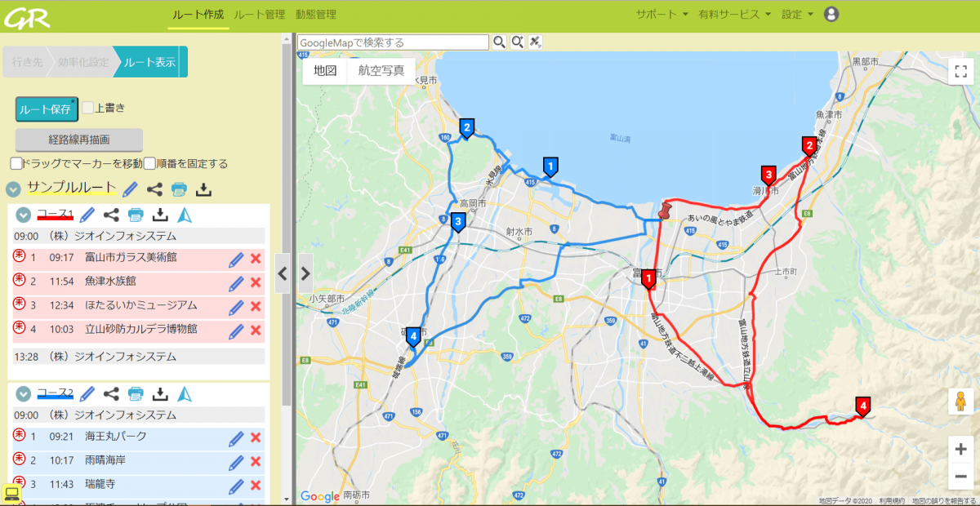
Task: Edit the 富山市ガラス美術館 stop
Action: tap(236, 260)
